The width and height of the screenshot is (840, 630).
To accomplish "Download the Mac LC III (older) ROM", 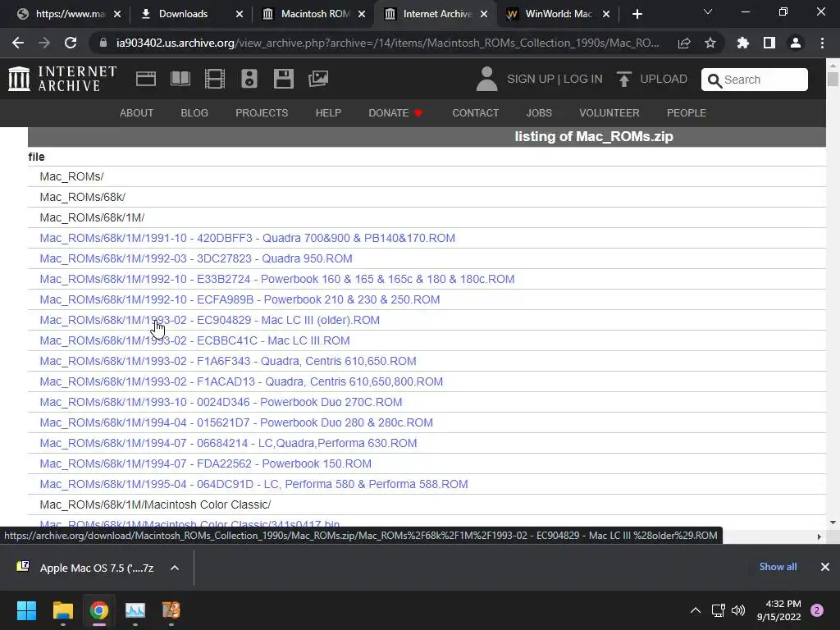I will (209, 321).
